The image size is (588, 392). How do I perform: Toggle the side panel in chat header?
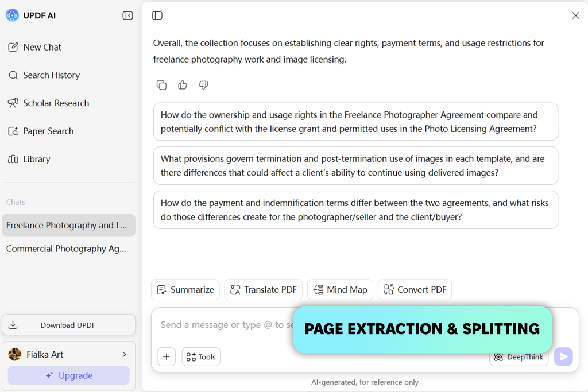pos(157,15)
